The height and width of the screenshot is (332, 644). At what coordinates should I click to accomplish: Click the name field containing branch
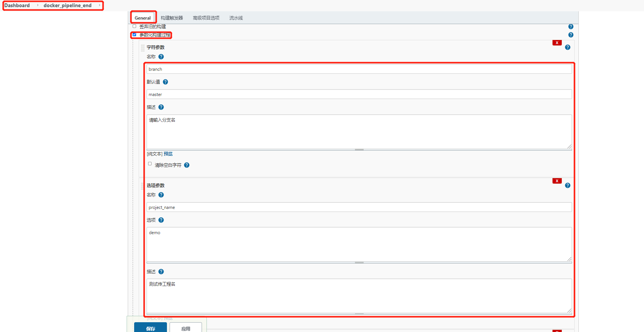pos(359,69)
